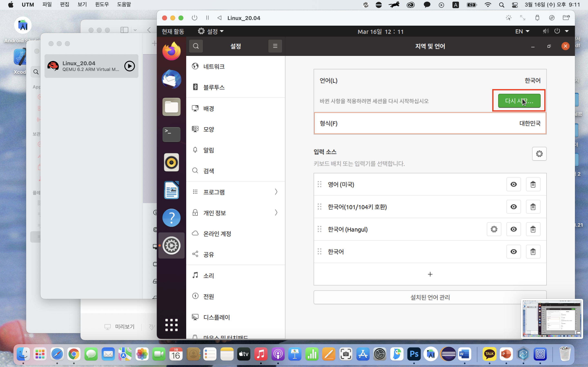588x367 pixels.
Task: Preview 한국어 (Hangul) layout eye icon
Action: [x=513, y=229]
